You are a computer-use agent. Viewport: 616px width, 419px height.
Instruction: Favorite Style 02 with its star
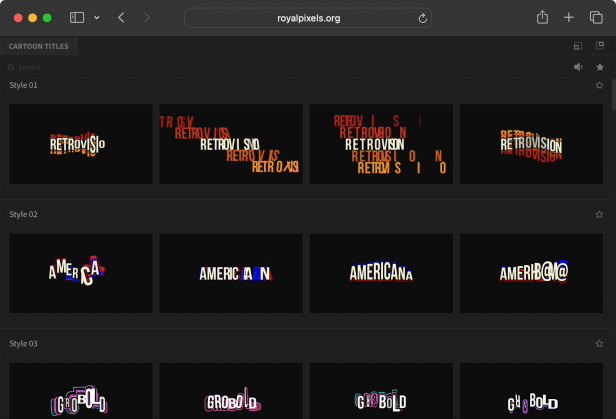(x=599, y=214)
